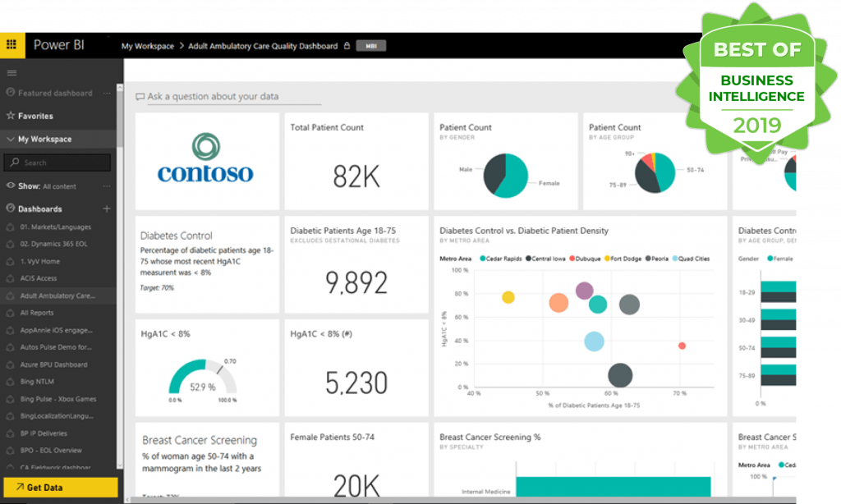Open BPO - EOL Overview dashboard
The image size is (841, 504).
coord(51,451)
